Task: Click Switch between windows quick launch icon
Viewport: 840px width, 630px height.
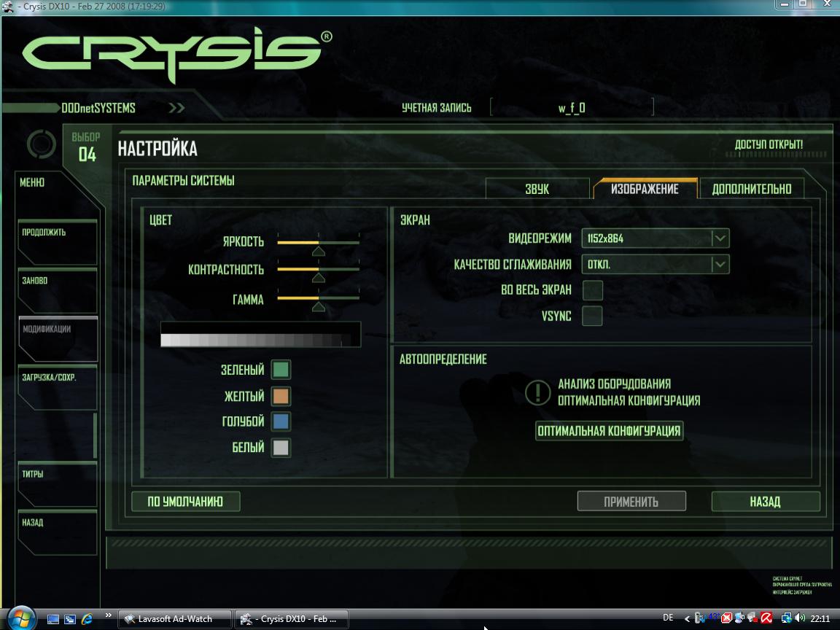Action: (70, 619)
